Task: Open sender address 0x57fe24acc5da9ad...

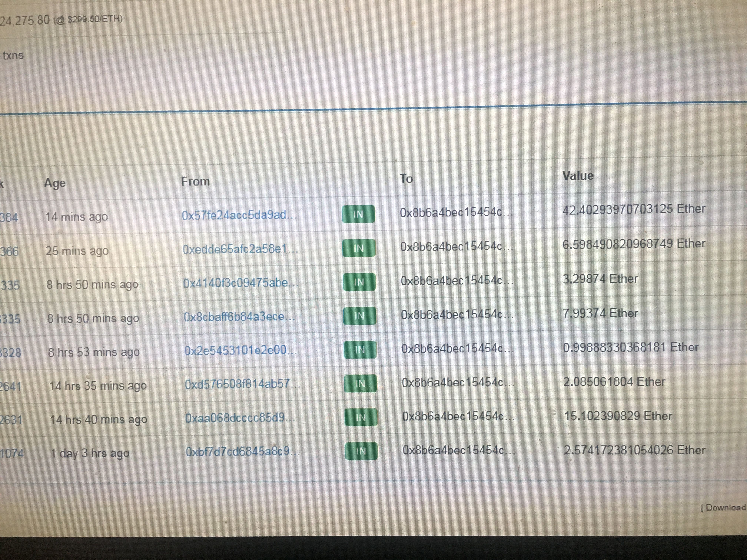Action: (239, 215)
